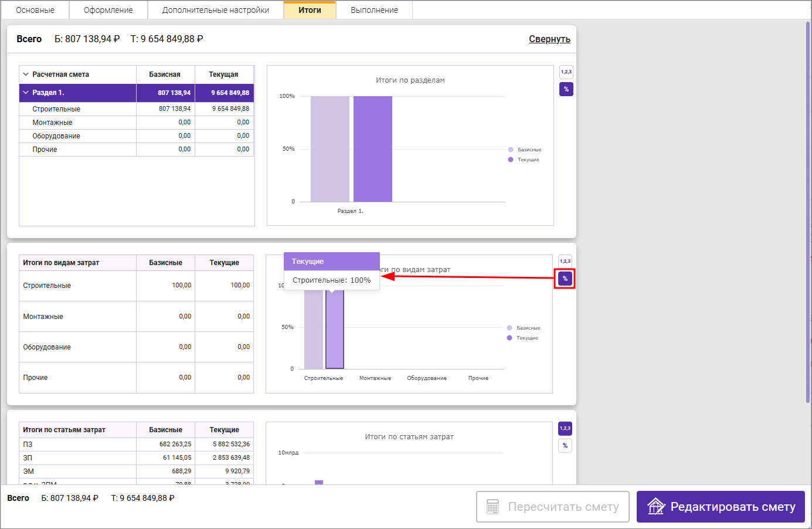The image size is (812, 529).
Task: Click the calculator icon on Пересчитать смету
Action: 492,507
